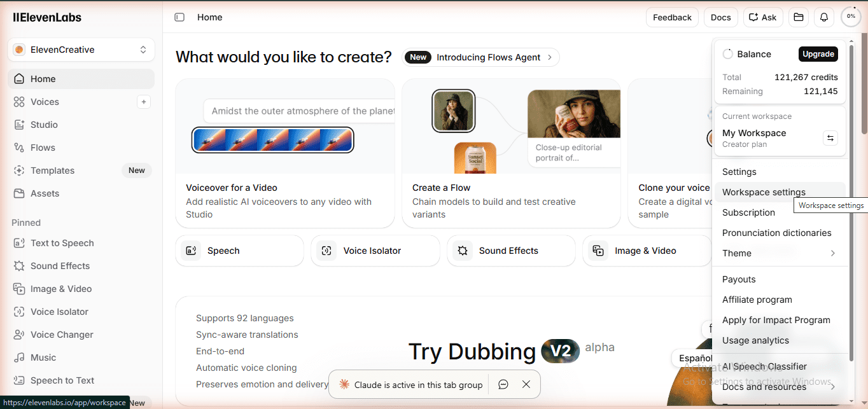Click the Feedback button
The width and height of the screenshot is (868, 409).
point(672,17)
